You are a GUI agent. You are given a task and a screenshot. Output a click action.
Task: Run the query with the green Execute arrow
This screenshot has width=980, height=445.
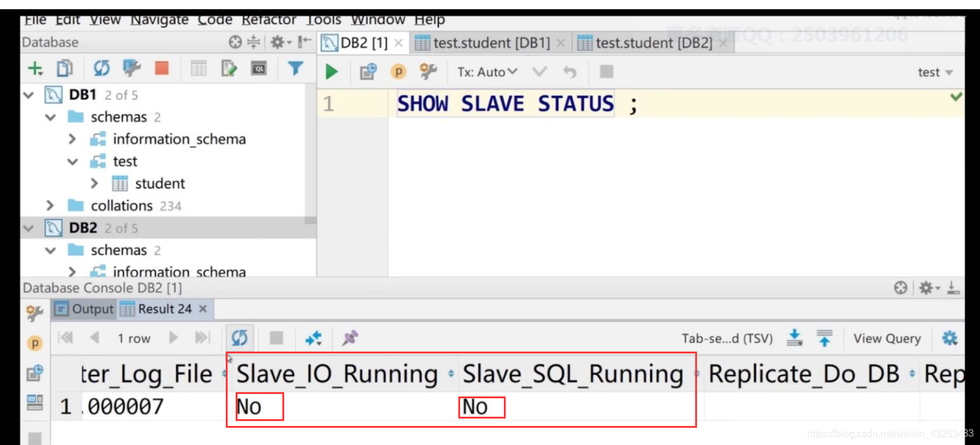(332, 72)
